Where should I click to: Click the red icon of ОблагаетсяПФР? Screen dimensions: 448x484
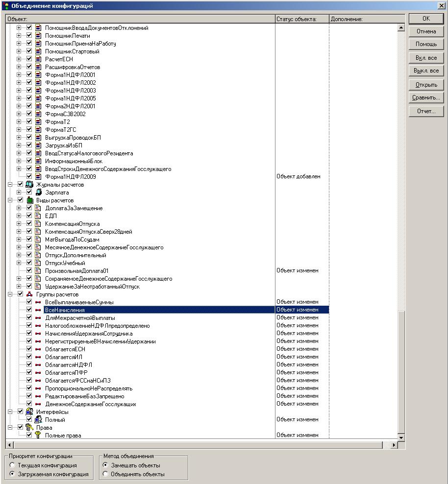click(38, 373)
